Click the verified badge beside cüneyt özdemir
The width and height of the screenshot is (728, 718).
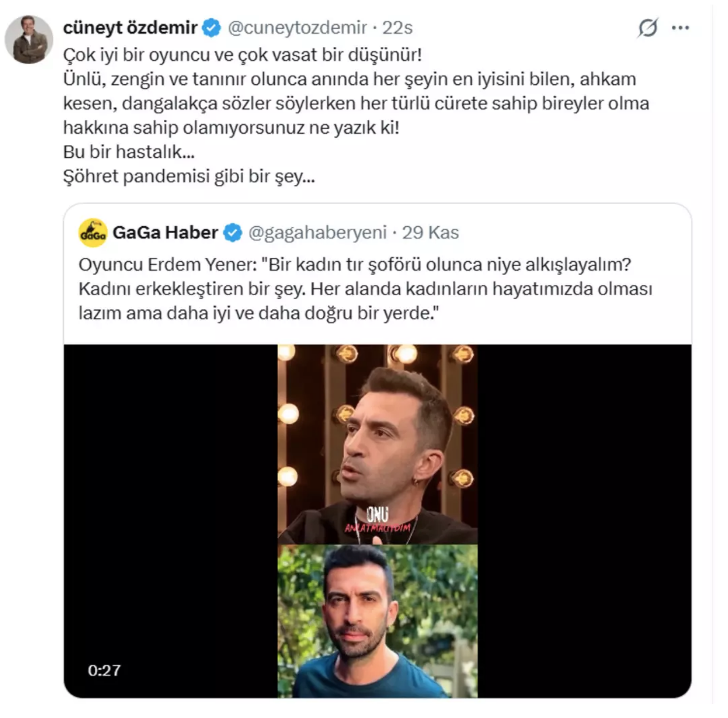tap(211, 28)
